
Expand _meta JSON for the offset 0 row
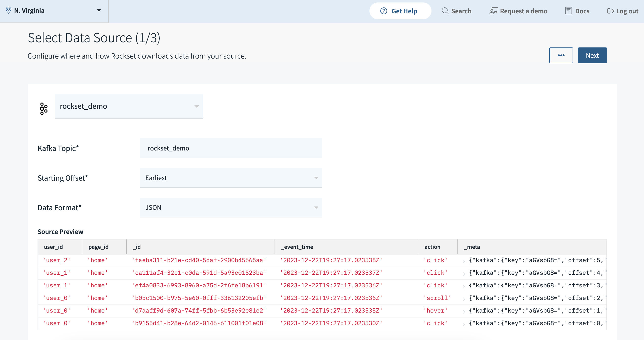pyautogui.click(x=464, y=324)
